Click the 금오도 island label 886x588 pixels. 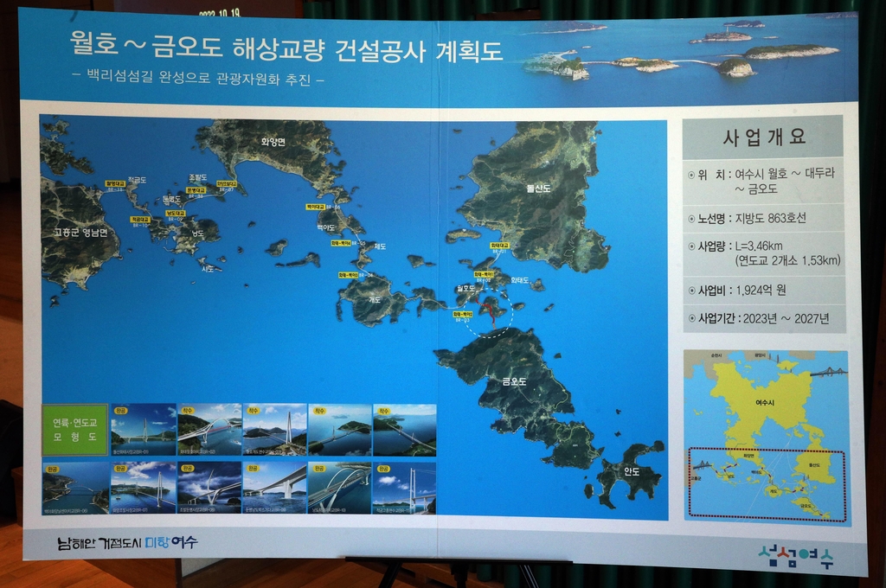tap(515, 380)
